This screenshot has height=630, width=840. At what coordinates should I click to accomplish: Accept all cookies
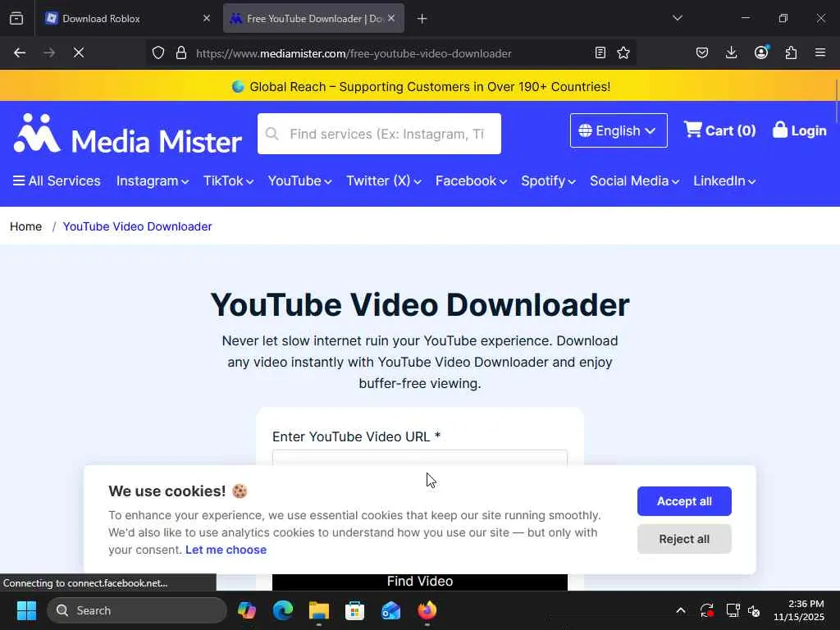point(684,501)
